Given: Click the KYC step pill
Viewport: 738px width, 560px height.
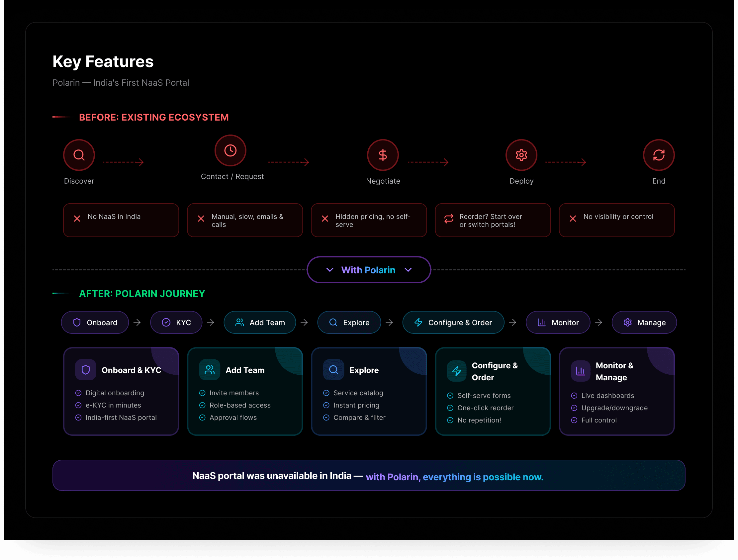Looking at the screenshot, I should 176,323.
